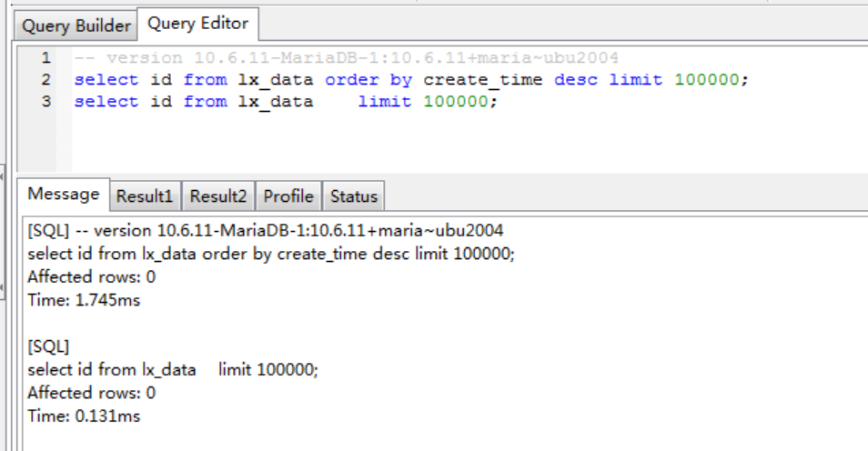Click the 'order' keyword in the editor
Screen dimensions: 868x451
click(352, 80)
